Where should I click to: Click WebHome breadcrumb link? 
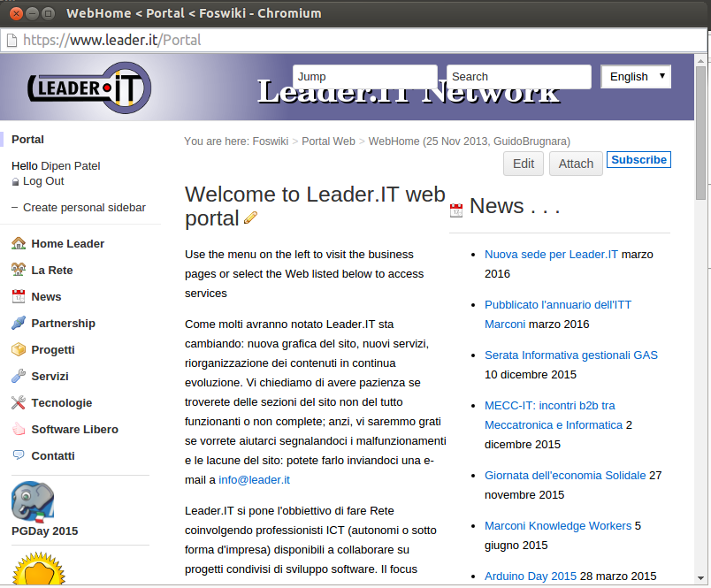[x=394, y=141]
